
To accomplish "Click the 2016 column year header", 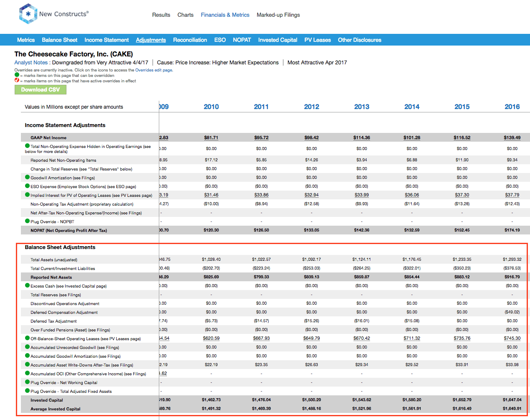I will click(512, 107).
